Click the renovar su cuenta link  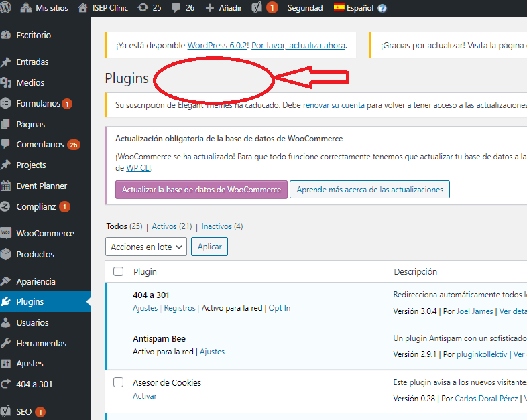[333, 105]
